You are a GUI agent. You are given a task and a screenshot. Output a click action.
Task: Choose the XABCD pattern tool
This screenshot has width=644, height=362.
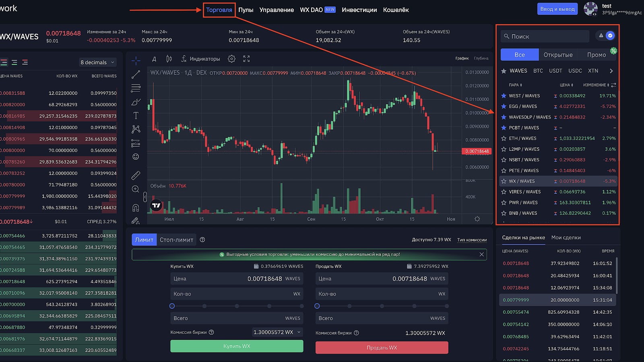tap(136, 129)
